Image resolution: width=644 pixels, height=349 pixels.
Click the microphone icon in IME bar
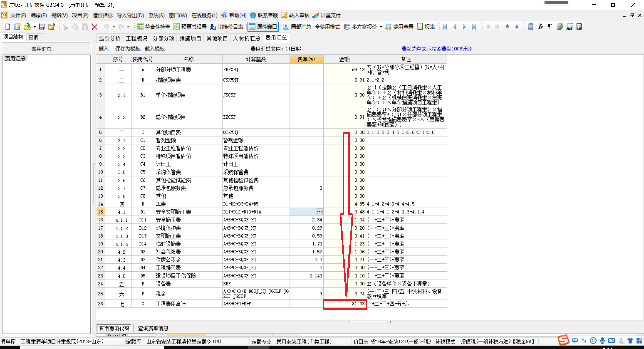tap(602, 341)
